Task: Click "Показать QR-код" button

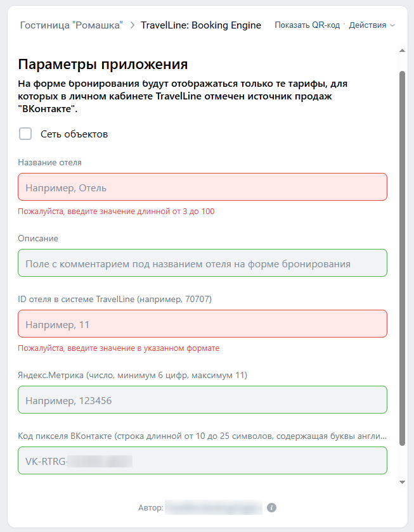Action: (x=307, y=25)
